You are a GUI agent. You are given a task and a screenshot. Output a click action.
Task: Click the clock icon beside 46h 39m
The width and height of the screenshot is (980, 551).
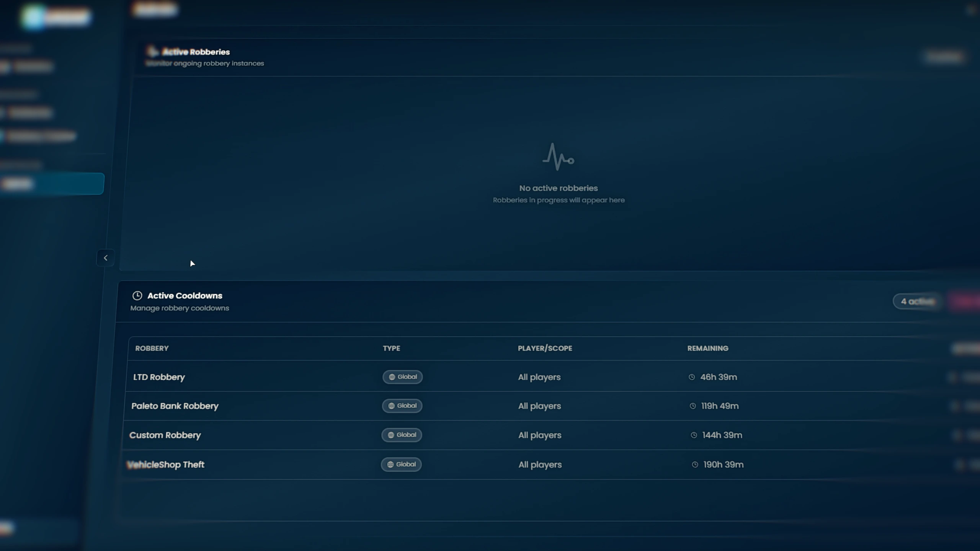click(x=692, y=377)
